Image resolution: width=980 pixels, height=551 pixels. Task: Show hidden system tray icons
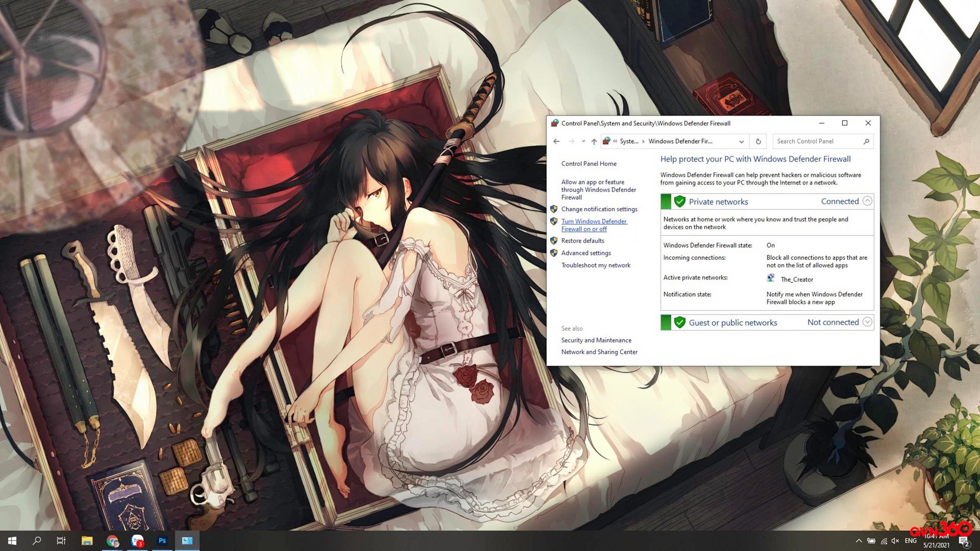tap(858, 541)
